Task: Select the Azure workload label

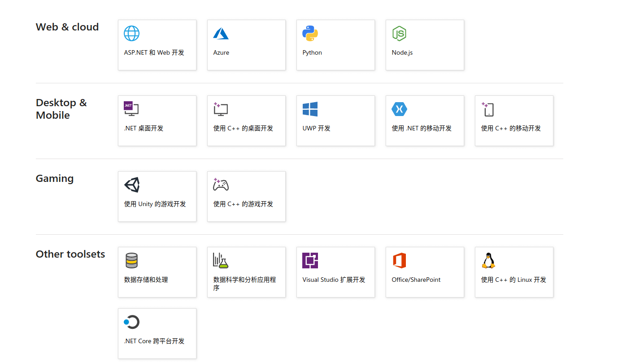Action: point(221,52)
